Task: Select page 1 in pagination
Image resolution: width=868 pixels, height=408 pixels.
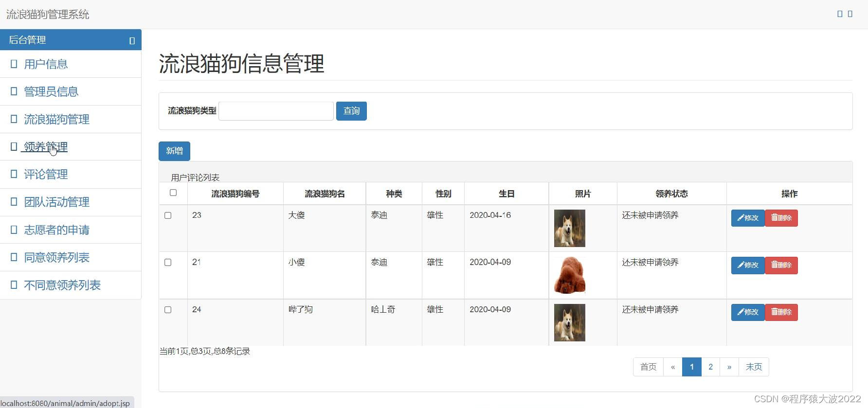Action: pos(692,367)
